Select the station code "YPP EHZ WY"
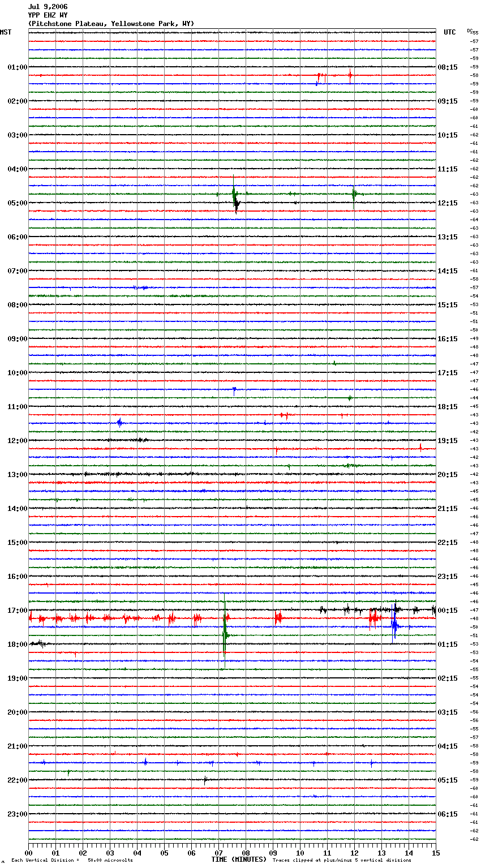 click(48, 15)
